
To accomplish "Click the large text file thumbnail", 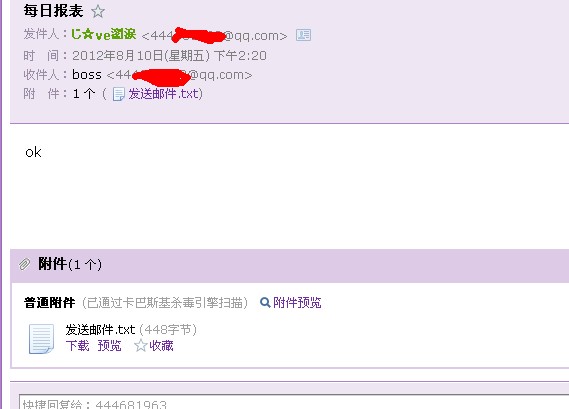I will click(41, 338).
